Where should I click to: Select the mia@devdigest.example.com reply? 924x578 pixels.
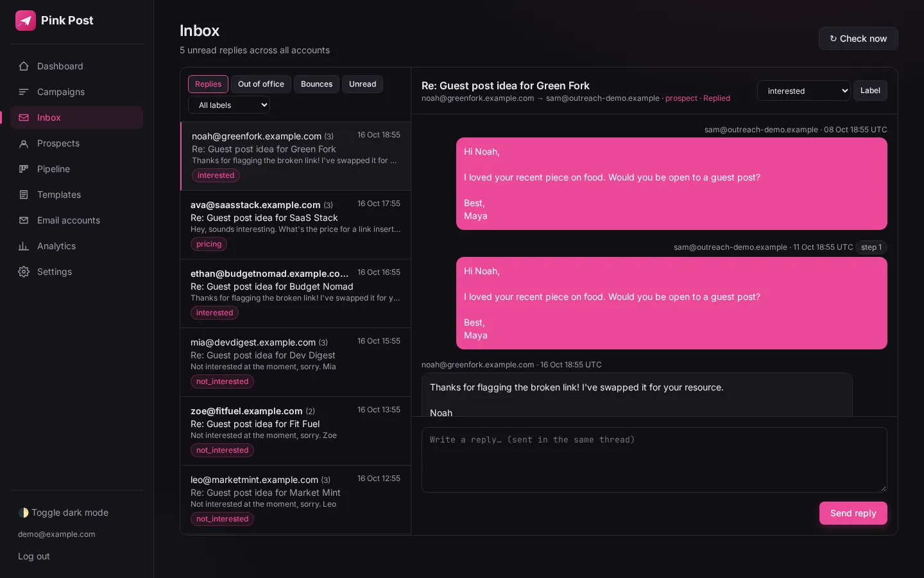click(x=296, y=362)
